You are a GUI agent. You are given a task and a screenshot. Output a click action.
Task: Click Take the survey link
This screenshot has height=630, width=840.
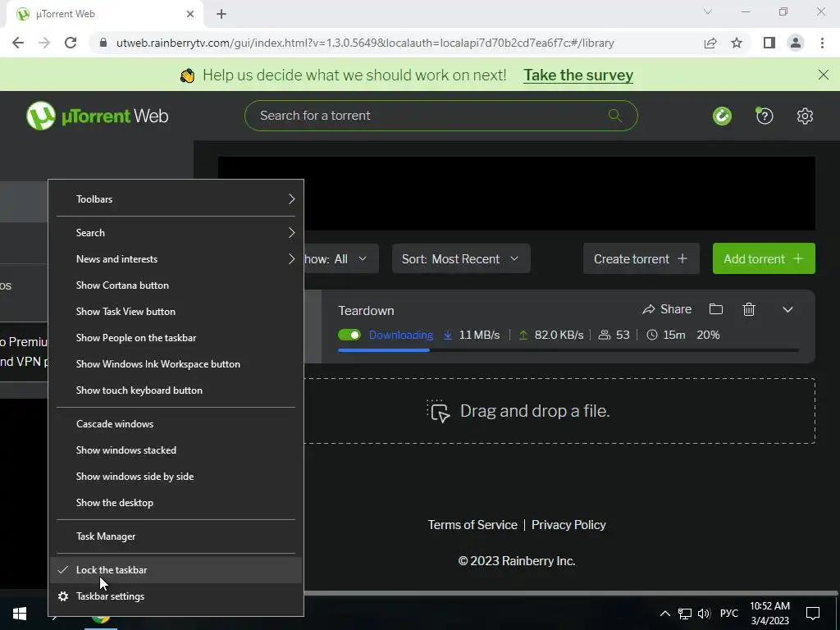pyautogui.click(x=578, y=75)
